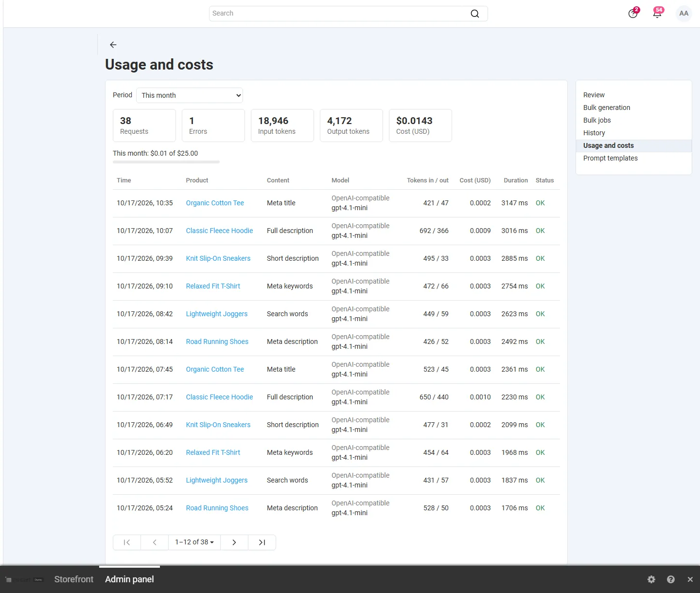Screen dimensions: 700x593
Task: Click the 38 Requests stat card
Action: point(144,126)
